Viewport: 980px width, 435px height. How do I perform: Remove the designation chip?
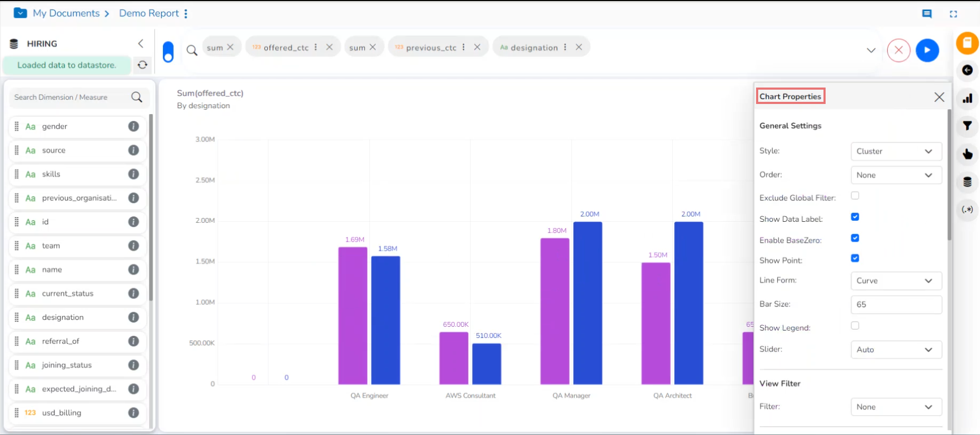point(579,47)
